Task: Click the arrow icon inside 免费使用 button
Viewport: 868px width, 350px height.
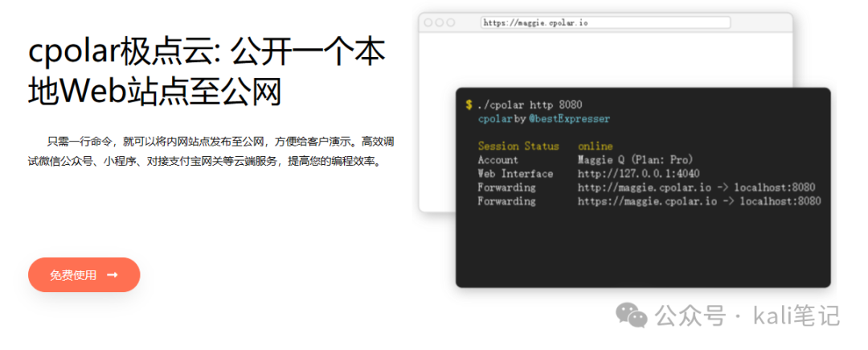Action: 113,274
